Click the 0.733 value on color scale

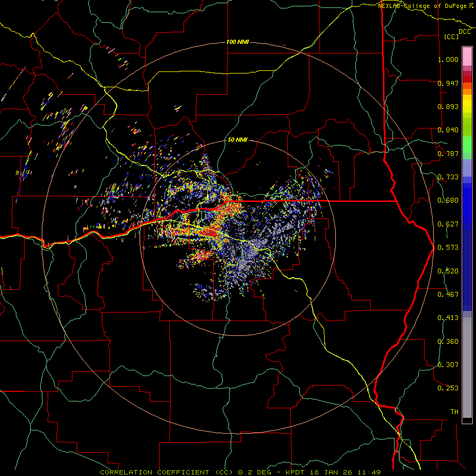click(x=448, y=177)
